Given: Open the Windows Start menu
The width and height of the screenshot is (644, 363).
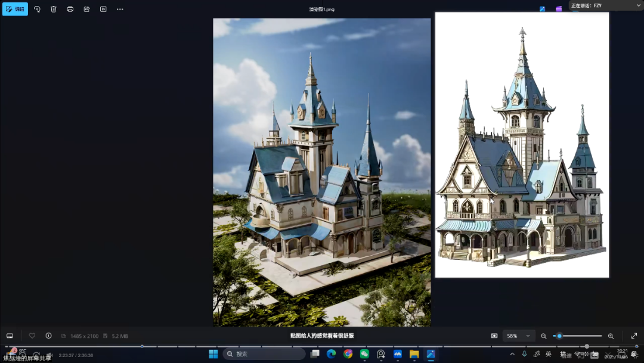Looking at the screenshot, I should (x=213, y=354).
